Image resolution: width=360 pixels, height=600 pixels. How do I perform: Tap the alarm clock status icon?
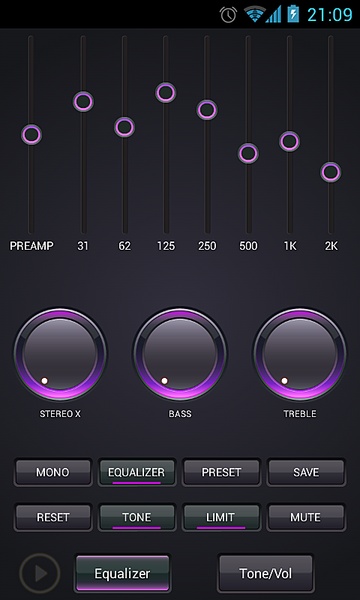[228, 15]
